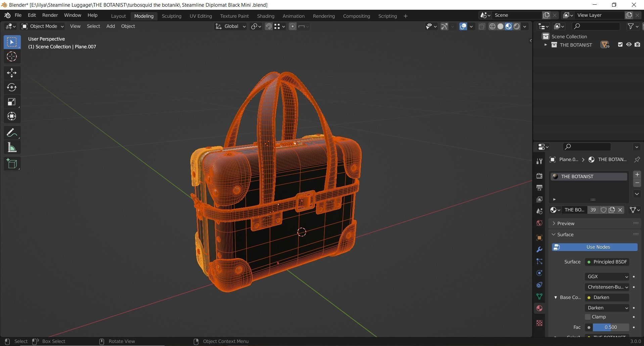
Task: Open the Object Mode dropdown
Action: pyautogui.click(x=42, y=26)
